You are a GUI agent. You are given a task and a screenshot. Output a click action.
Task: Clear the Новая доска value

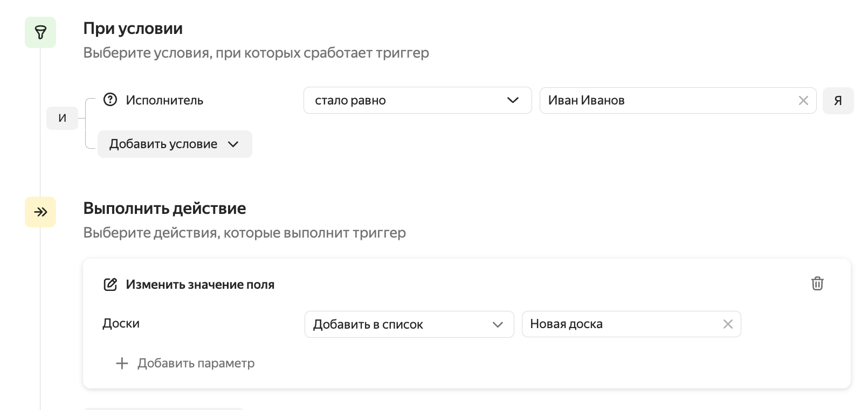click(727, 324)
